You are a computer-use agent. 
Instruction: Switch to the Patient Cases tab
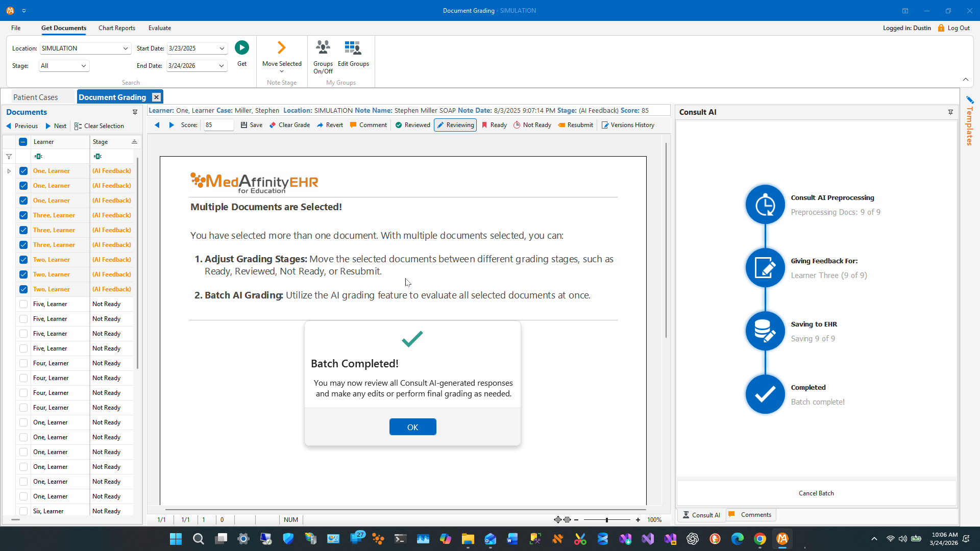click(x=36, y=97)
